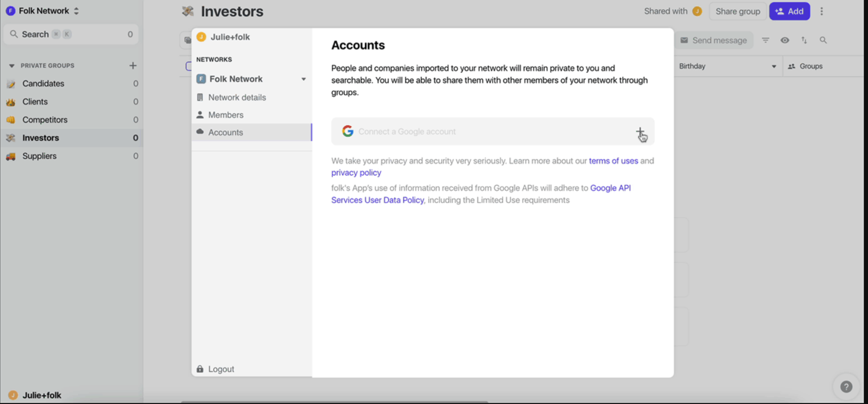The height and width of the screenshot is (404, 868).
Task: Click the plus icon to connect Google account
Action: pos(640,131)
